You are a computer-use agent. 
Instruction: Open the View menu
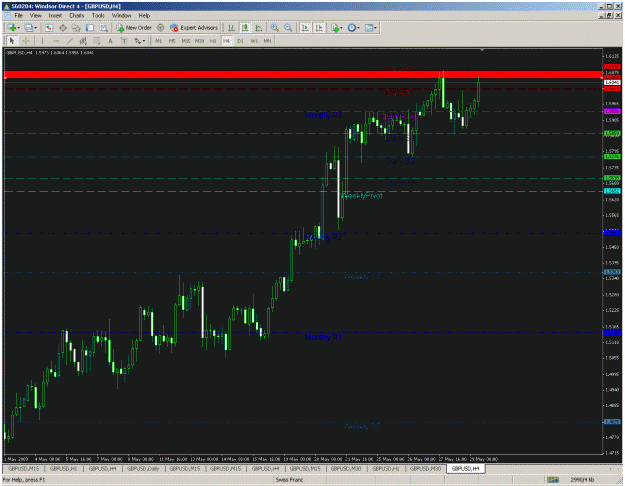point(35,15)
